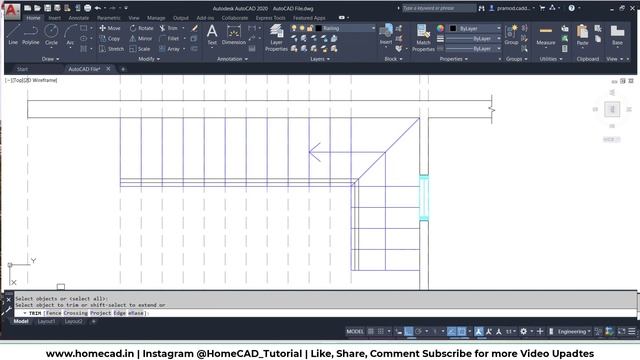
Task: Open the Engineering units dropdown
Action: pos(574,331)
